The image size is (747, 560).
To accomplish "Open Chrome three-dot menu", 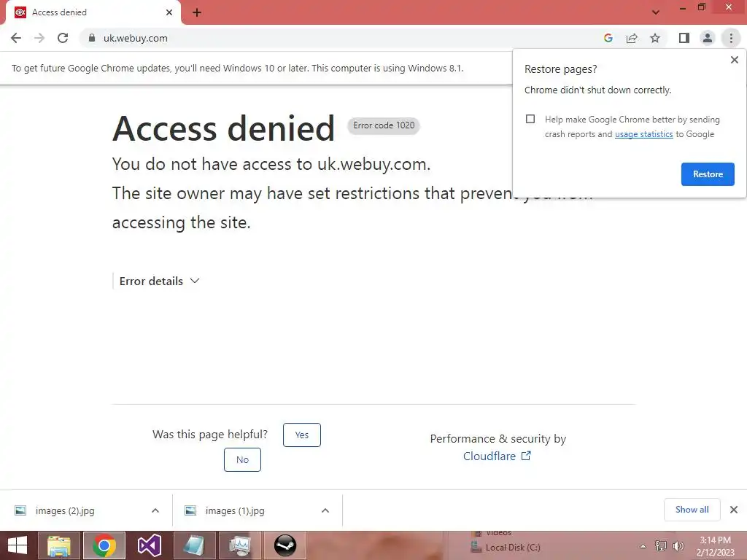I will (731, 38).
